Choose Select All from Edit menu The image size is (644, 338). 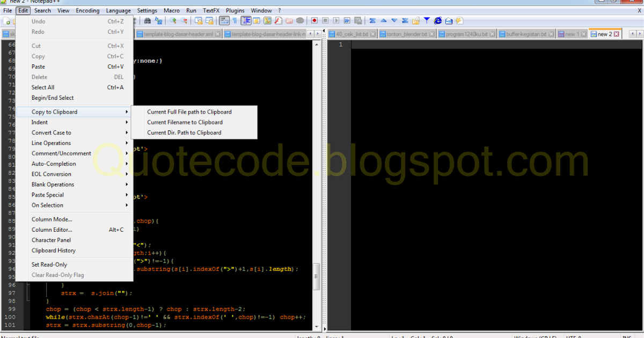coord(74,87)
